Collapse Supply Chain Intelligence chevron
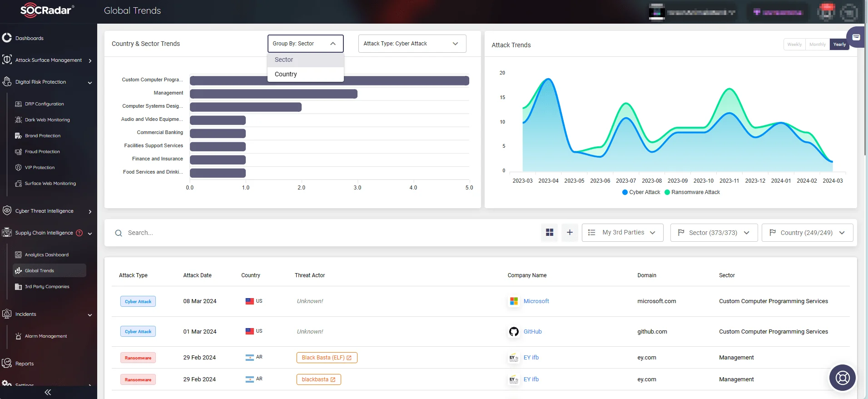This screenshot has height=399, width=868. point(90,234)
